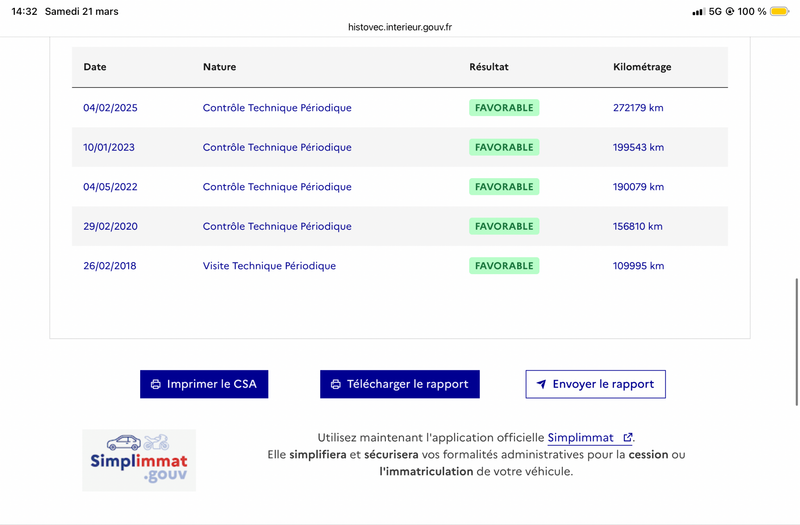Click the Imprimer le CSA button

tap(204, 384)
